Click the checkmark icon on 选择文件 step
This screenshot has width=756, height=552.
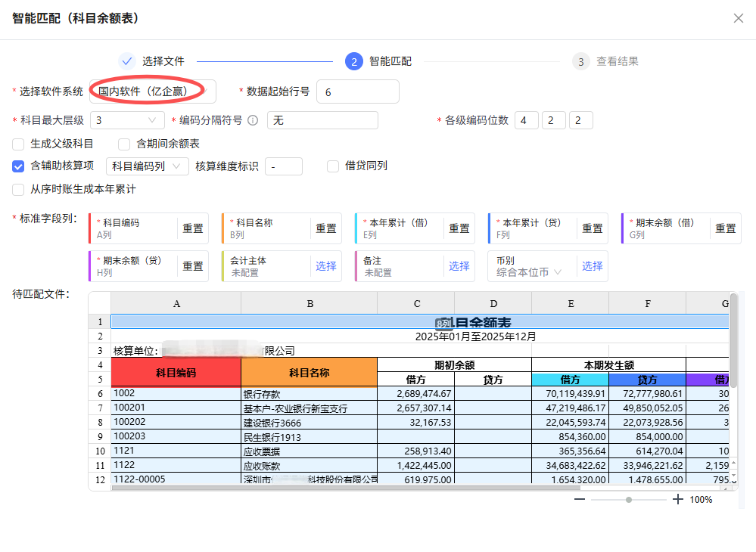126,61
